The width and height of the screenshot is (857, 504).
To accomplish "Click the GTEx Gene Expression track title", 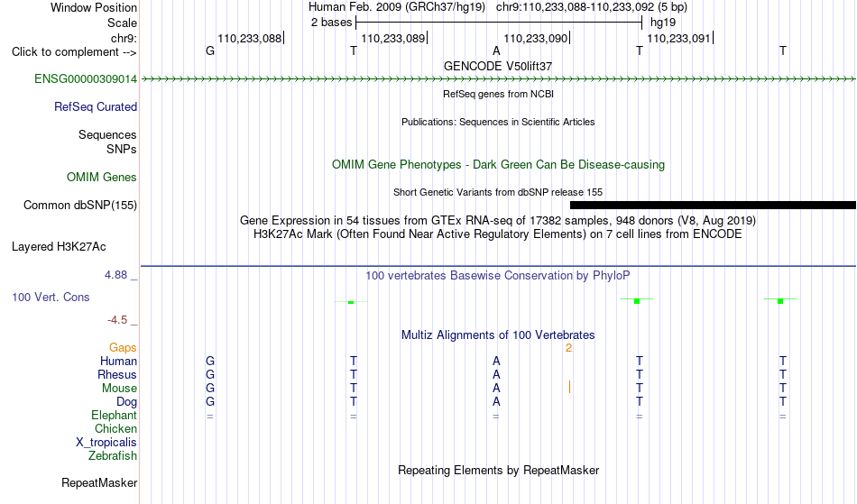I will pyautogui.click(x=498, y=221).
